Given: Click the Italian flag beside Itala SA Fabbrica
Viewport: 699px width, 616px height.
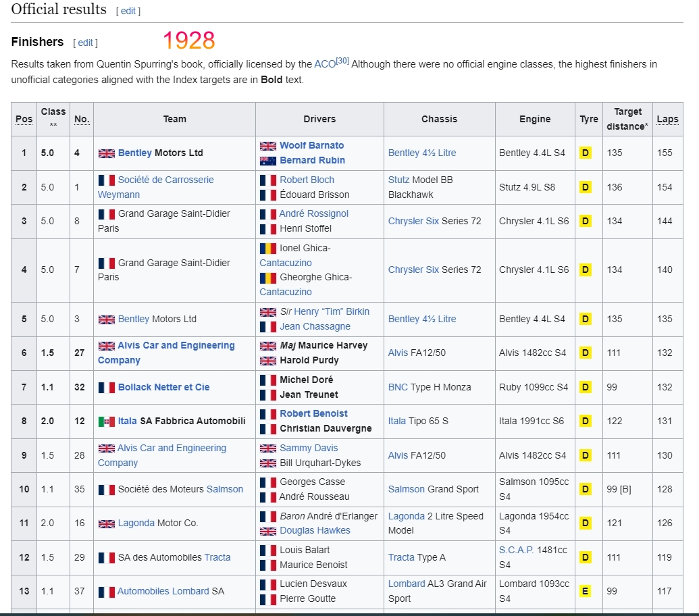Looking at the screenshot, I should pyautogui.click(x=107, y=421).
